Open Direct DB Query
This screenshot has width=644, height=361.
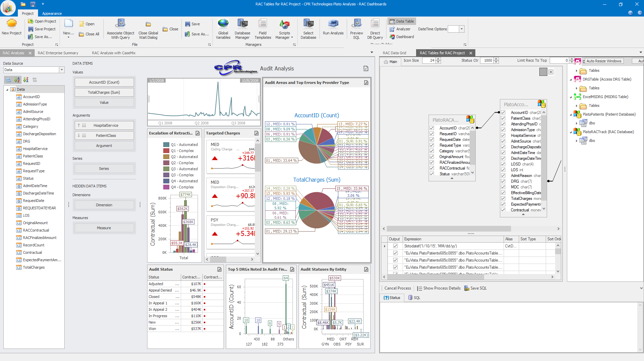coord(375,29)
